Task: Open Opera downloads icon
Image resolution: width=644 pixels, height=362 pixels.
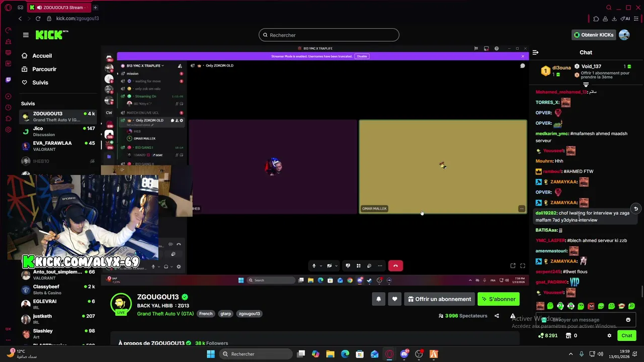Action: (x=614, y=19)
